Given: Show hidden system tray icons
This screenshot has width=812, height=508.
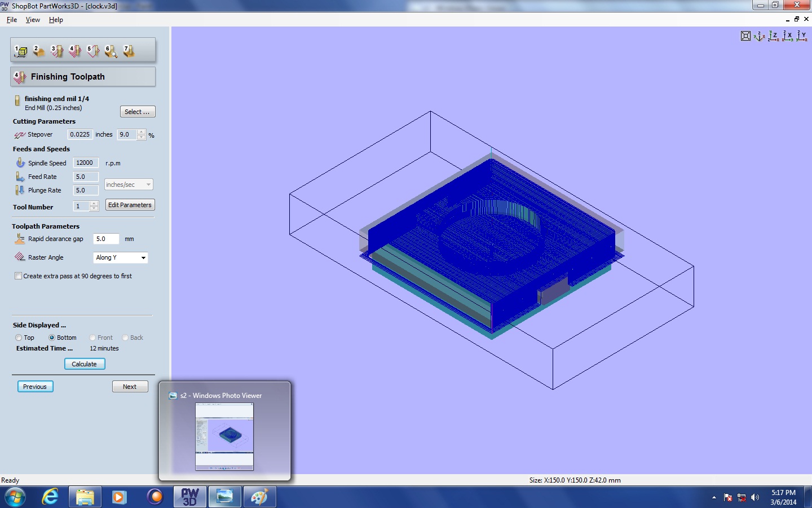Looking at the screenshot, I should (x=714, y=497).
